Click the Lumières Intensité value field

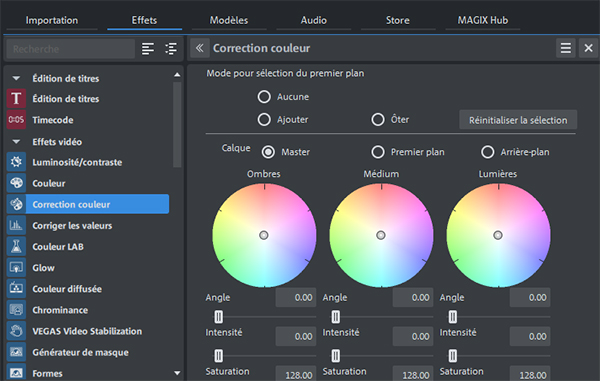[530, 336]
